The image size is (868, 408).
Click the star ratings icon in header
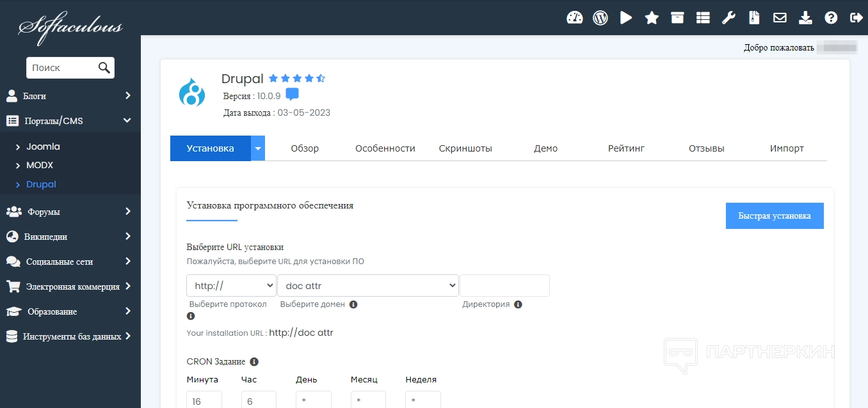point(652,18)
